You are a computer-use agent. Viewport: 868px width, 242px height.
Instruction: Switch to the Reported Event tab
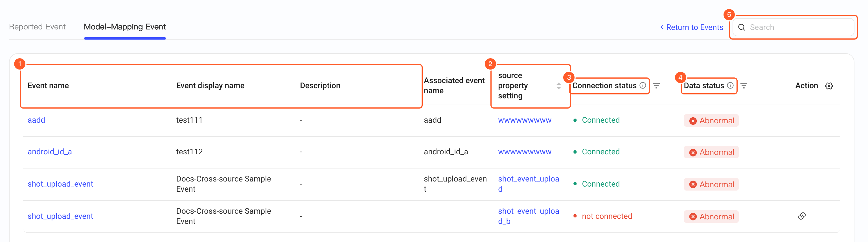[x=38, y=27]
